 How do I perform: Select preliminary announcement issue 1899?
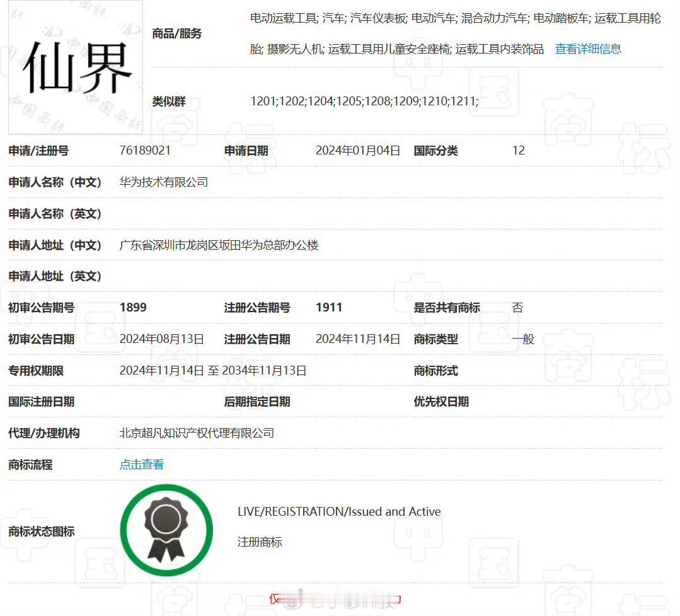133,308
